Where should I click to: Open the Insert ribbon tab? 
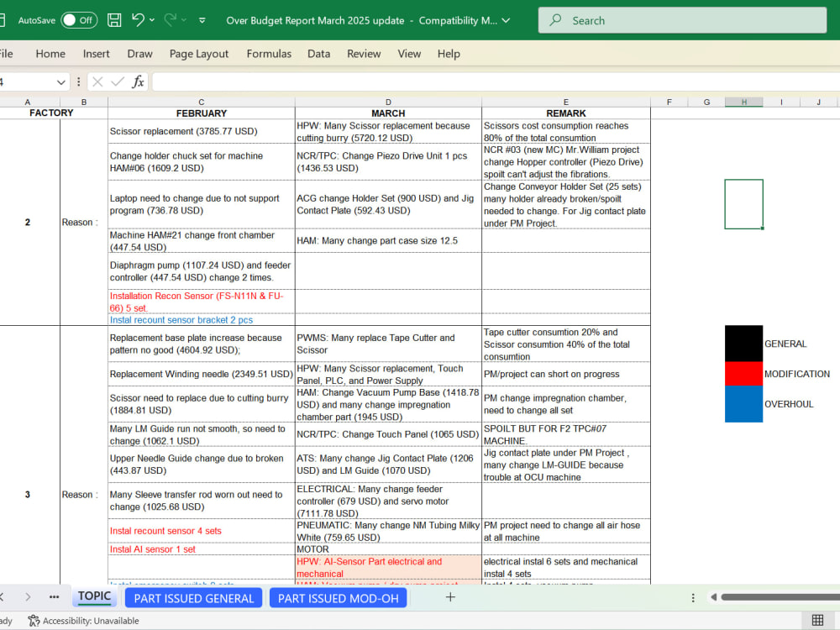pos(96,54)
